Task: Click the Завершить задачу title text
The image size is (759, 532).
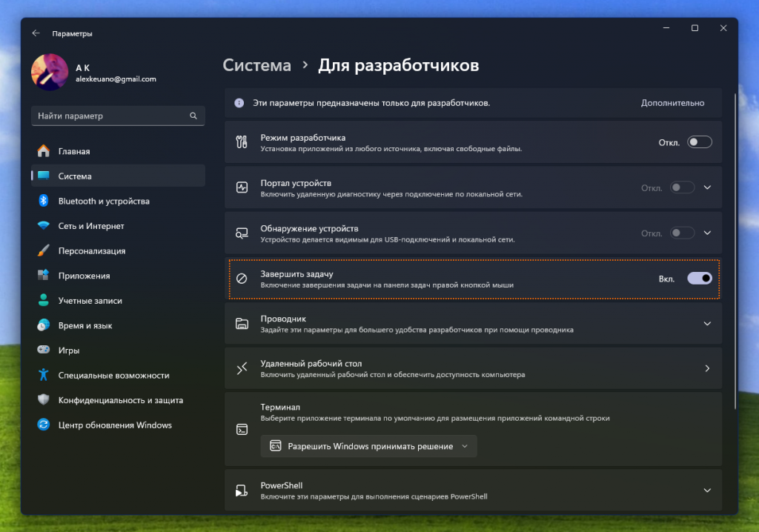Action: (x=296, y=273)
